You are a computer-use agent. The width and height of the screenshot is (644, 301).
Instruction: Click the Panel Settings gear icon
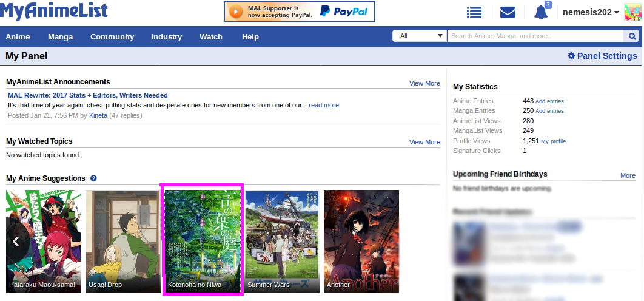click(x=571, y=56)
